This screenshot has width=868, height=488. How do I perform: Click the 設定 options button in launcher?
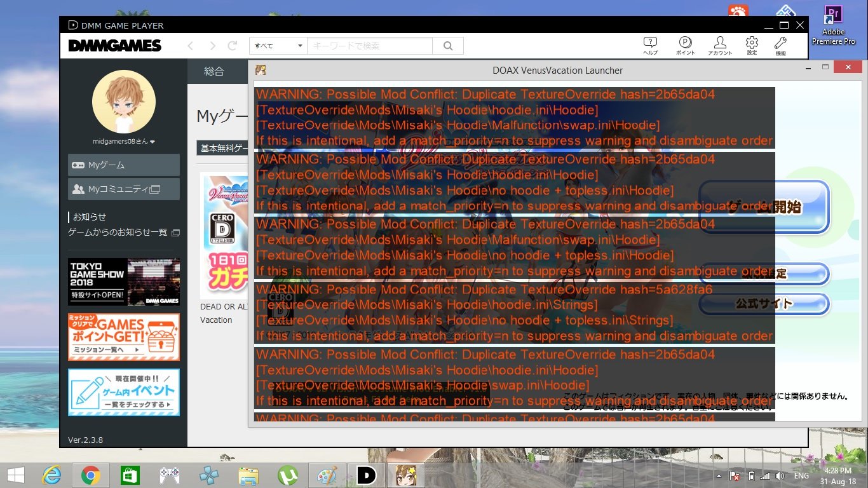pyautogui.click(x=764, y=274)
